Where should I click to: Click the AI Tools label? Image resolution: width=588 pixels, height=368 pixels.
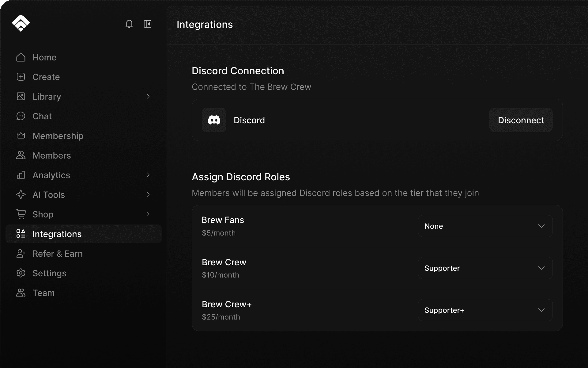tap(49, 195)
